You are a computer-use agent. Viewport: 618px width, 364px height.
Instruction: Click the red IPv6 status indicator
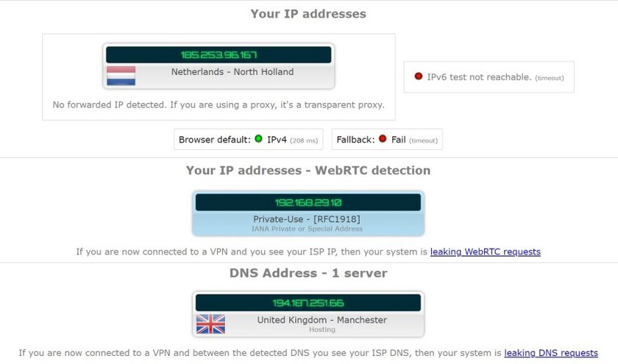click(x=419, y=76)
